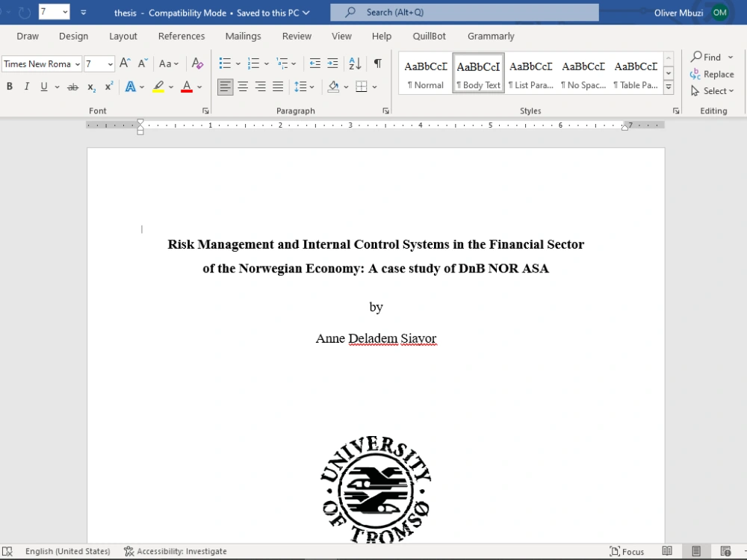The height and width of the screenshot is (560, 747).
Task: Open Font dialog launcher
Action: (205, 111)
